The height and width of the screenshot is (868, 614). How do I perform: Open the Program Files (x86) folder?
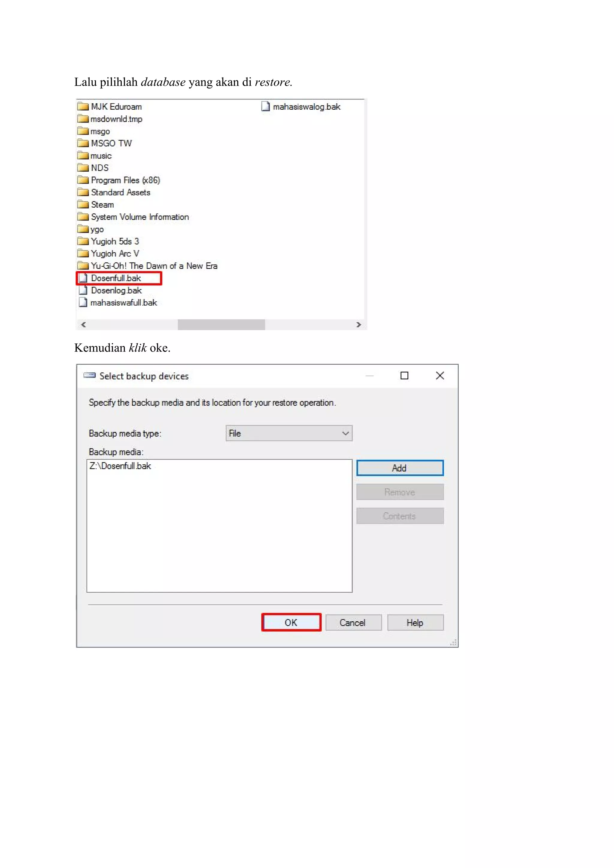point(118,180)
